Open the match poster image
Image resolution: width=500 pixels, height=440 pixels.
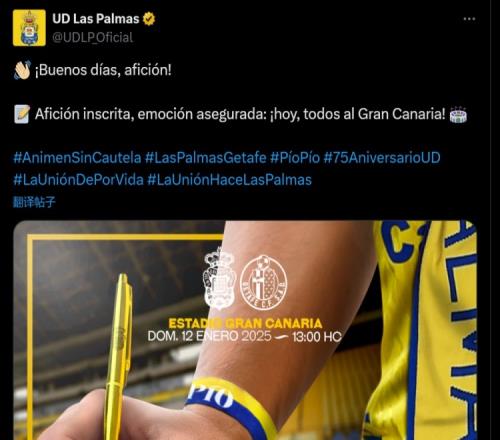coord(245,330)
